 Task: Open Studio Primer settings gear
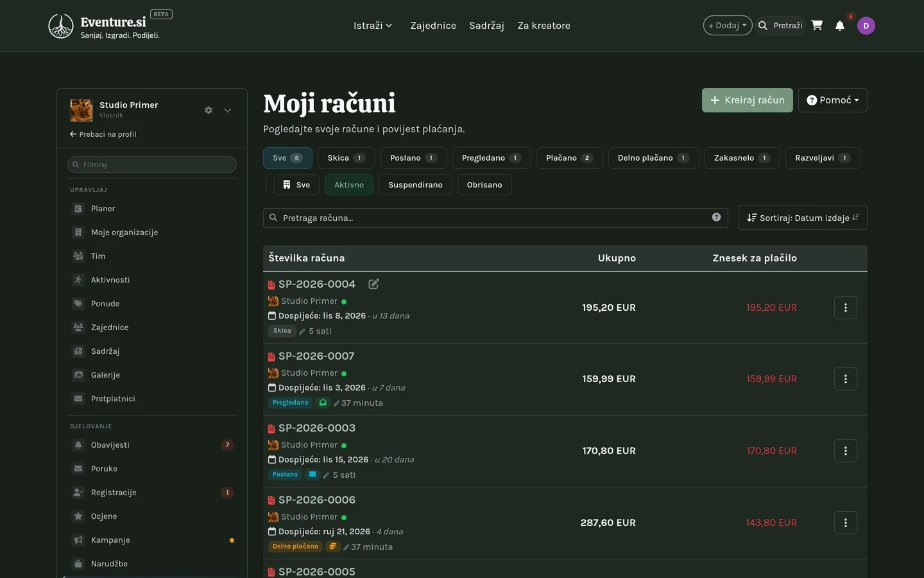[209, 110]
